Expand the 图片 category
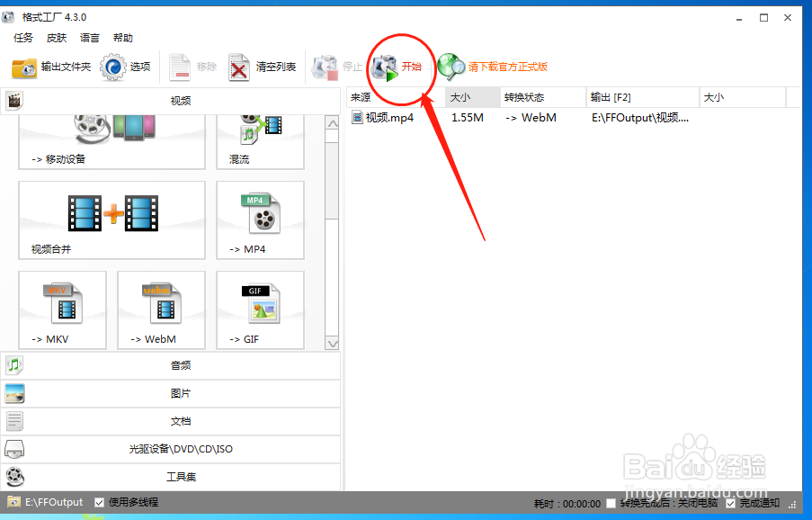The height and width of the screenshot is (520, 812). tap(171, 394)
